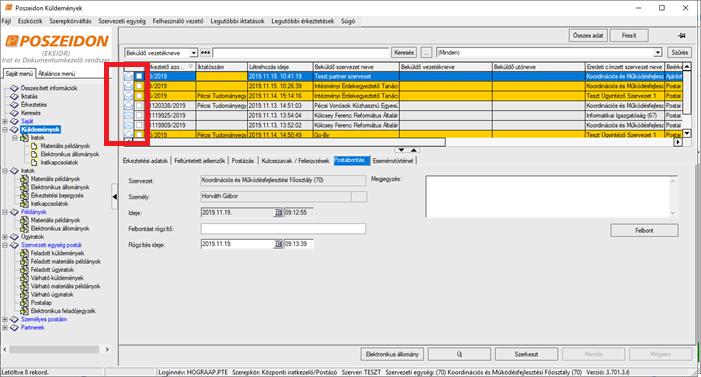Screen dimensions: 701x377
Task: Click the Felbont button
Action: pyautogui.click(x=644, y=230)
